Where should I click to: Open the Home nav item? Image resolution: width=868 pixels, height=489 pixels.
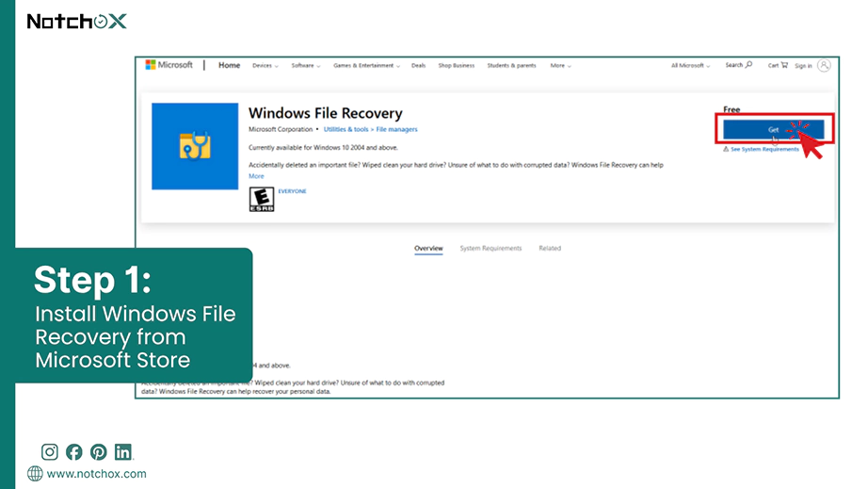(229, 65)
